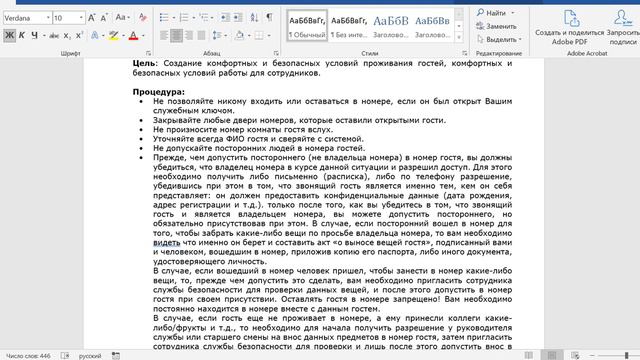Expand the styles gallery
The width and height of the screenshot is (640, 360).
pos(459,37)
